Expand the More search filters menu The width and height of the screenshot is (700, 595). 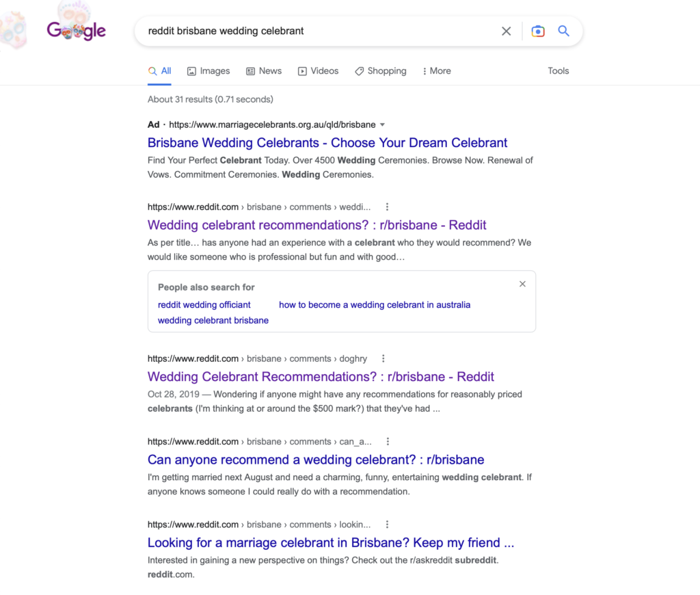coord(436,71)
